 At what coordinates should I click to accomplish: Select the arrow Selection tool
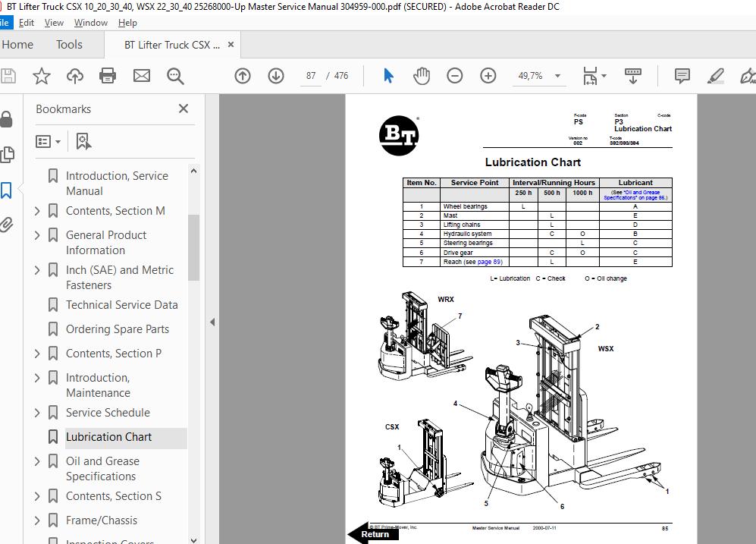click(388, 76)
